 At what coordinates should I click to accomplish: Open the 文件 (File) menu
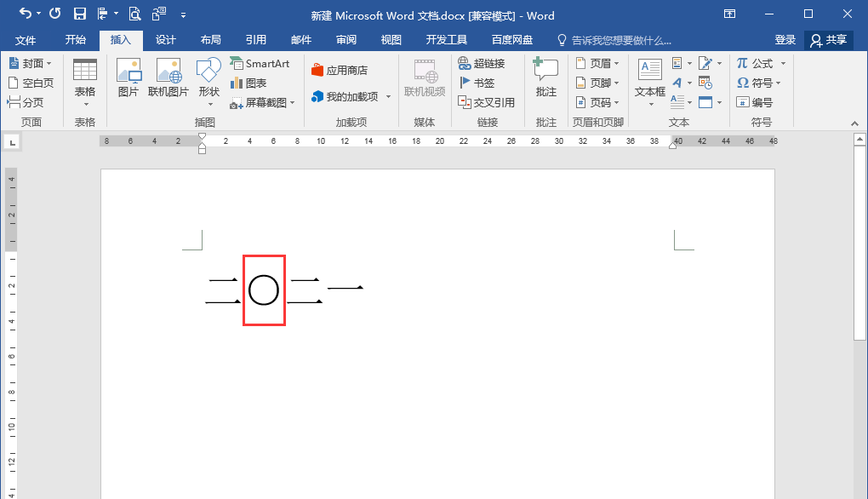tap(26, 40)
